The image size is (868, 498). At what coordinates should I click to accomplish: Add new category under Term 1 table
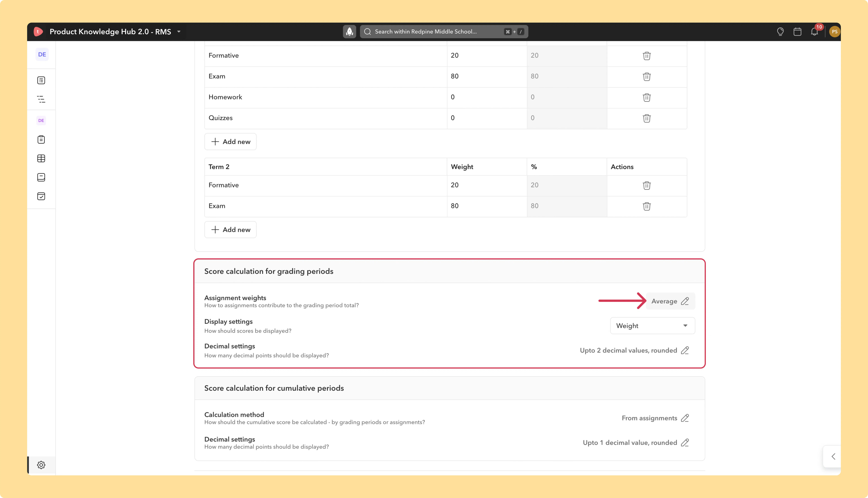230,142
